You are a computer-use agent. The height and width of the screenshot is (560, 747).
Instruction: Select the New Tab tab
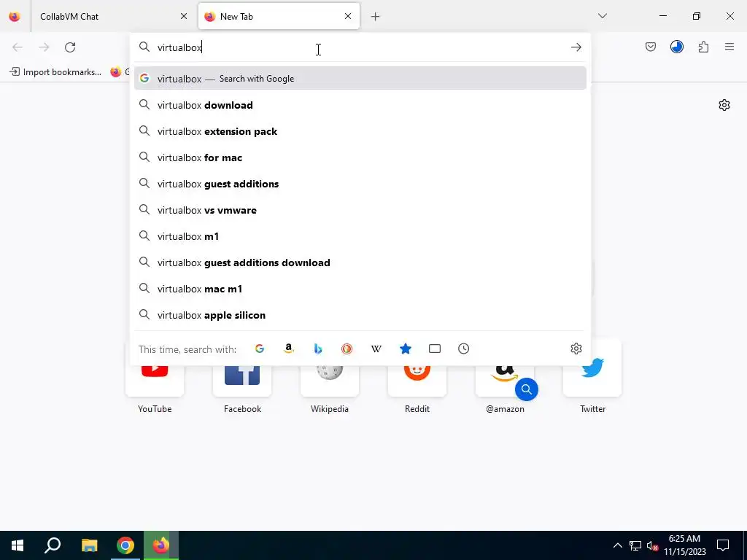click(x=279, y=16)
